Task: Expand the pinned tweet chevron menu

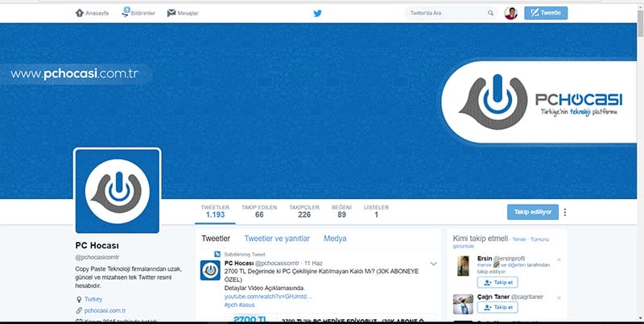Action: pos(434,264)
